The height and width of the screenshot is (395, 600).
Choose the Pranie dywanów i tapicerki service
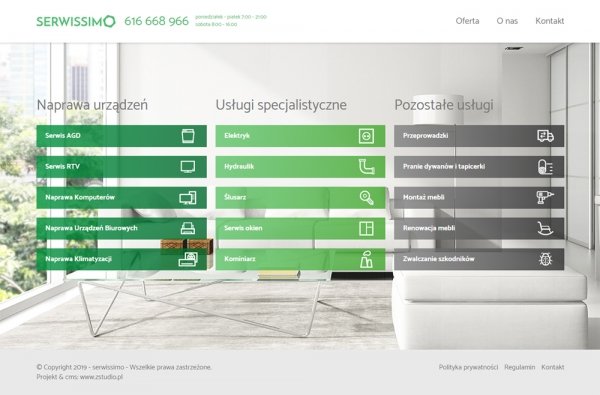(x=479, y=166)
